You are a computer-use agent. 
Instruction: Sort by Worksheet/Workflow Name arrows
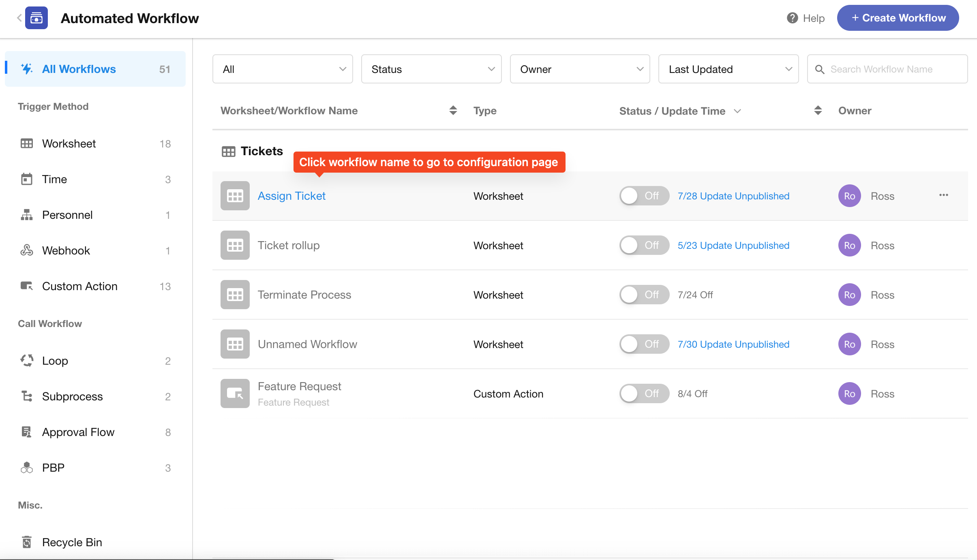(453, 110)
